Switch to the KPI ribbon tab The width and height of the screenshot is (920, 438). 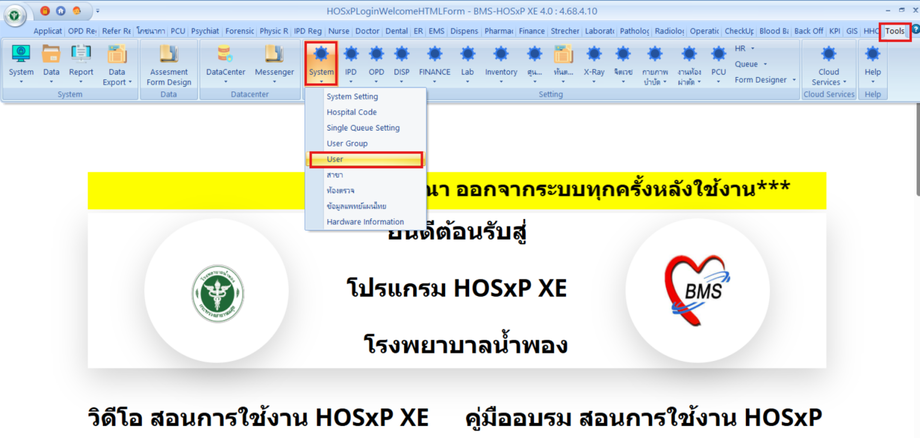834,32
